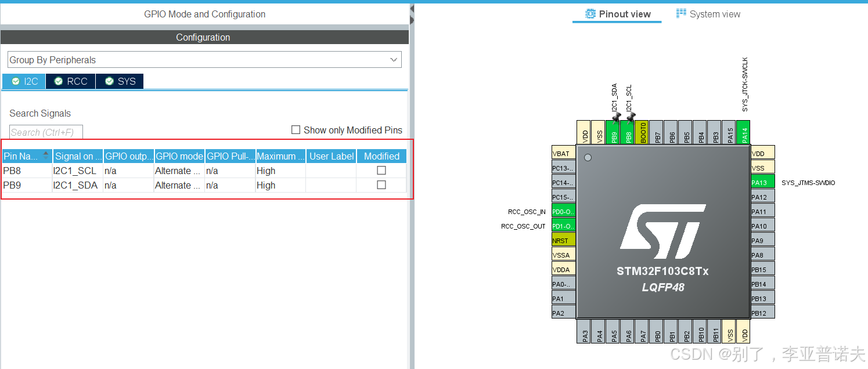Select pin PB7 on the chip

(x=656, y=132)
